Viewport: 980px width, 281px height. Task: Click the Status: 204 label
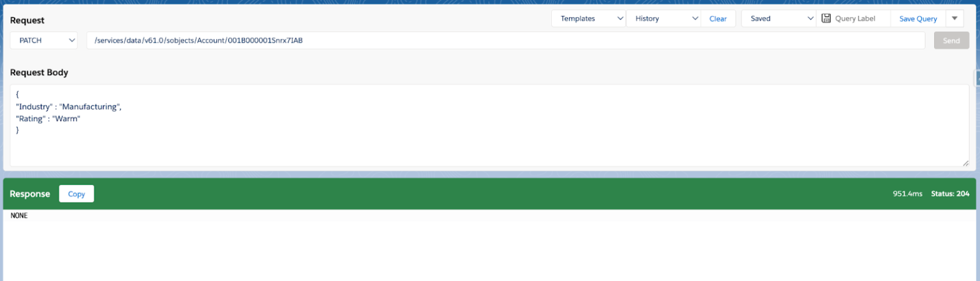tap(951, 194)
